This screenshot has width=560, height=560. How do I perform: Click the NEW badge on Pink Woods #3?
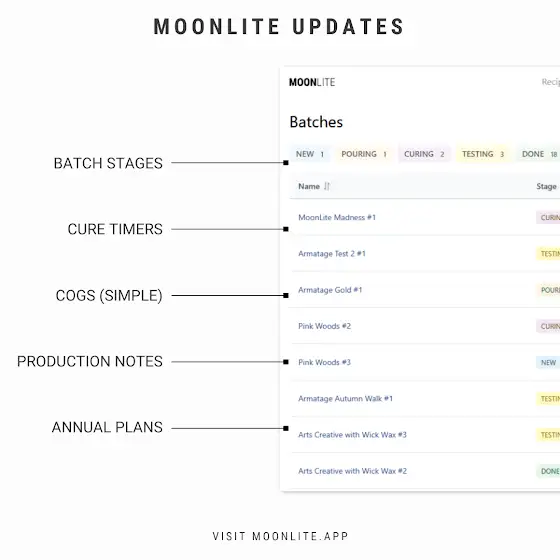click(x=548, y=362)
